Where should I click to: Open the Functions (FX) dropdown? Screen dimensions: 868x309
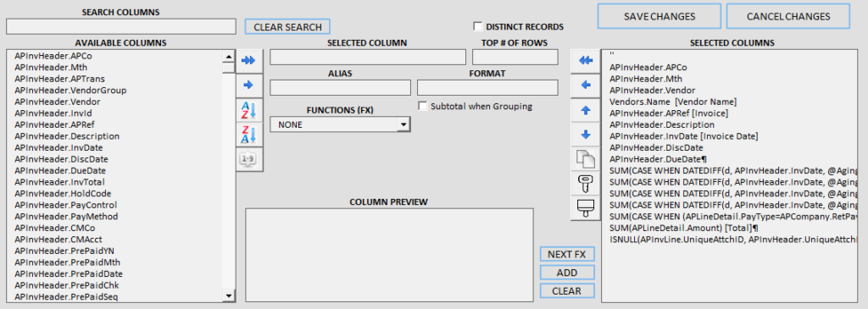[x=403, y=125]
